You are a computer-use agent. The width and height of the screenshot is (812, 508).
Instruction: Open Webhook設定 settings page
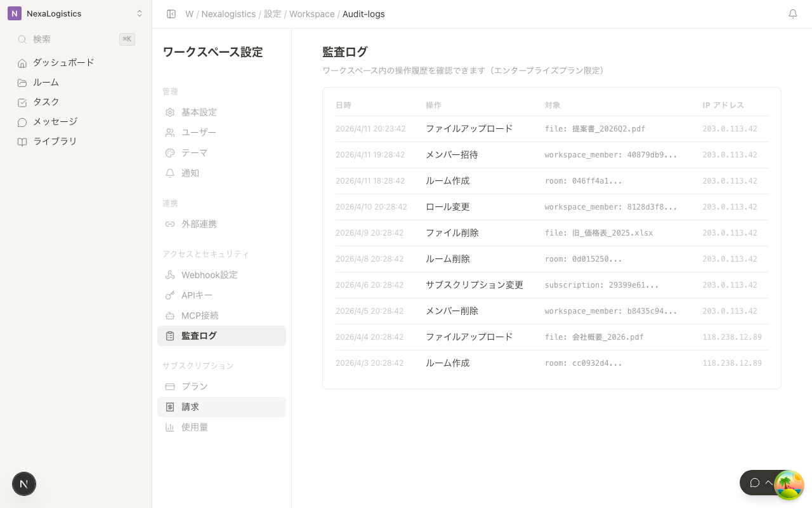(x=221, y=275)
